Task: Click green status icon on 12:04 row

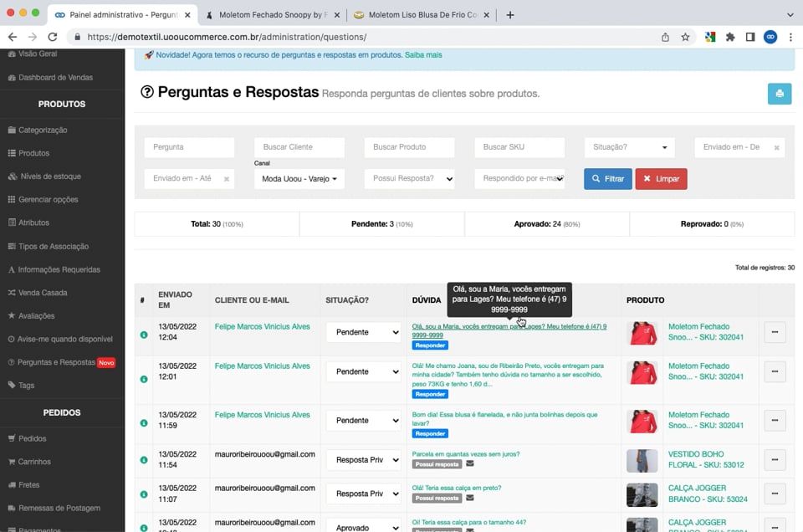Action: (144, 335)
